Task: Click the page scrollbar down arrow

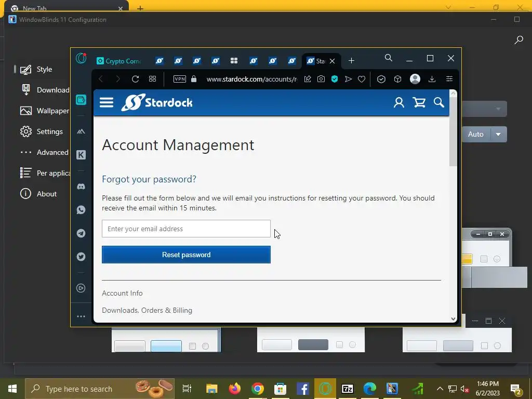Action: click(x=453, y=318)
